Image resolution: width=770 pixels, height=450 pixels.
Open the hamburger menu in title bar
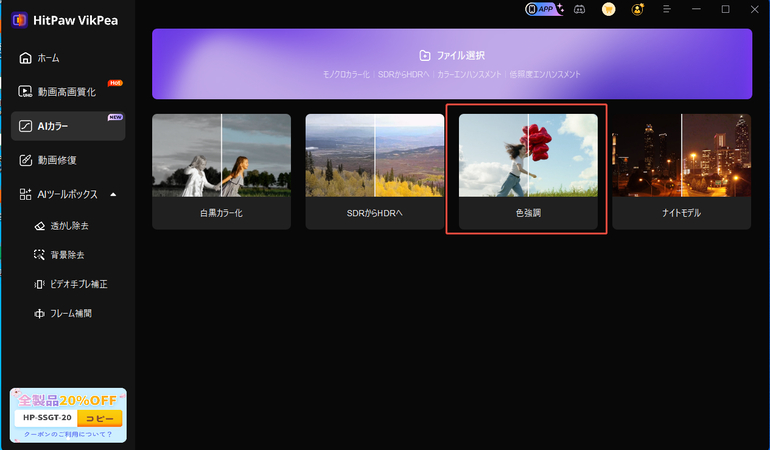669,9
